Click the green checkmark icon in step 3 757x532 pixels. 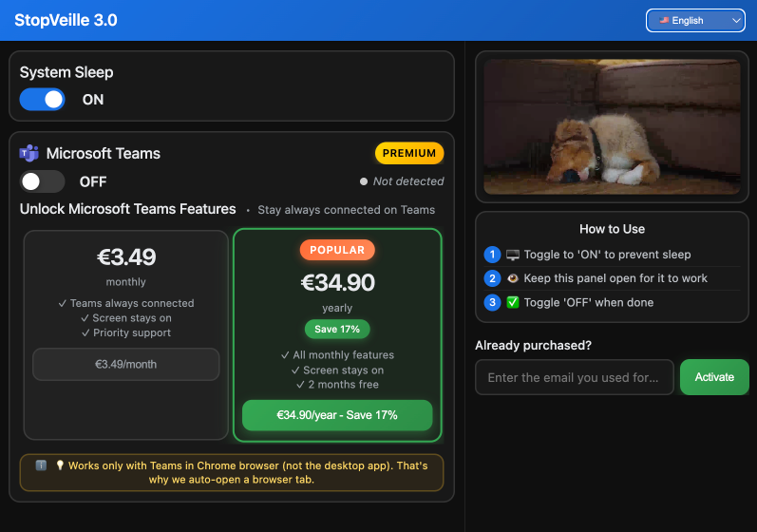(513, 302)
